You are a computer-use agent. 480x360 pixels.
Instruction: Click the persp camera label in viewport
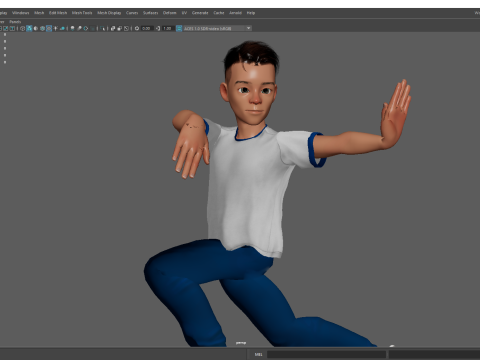241,343
